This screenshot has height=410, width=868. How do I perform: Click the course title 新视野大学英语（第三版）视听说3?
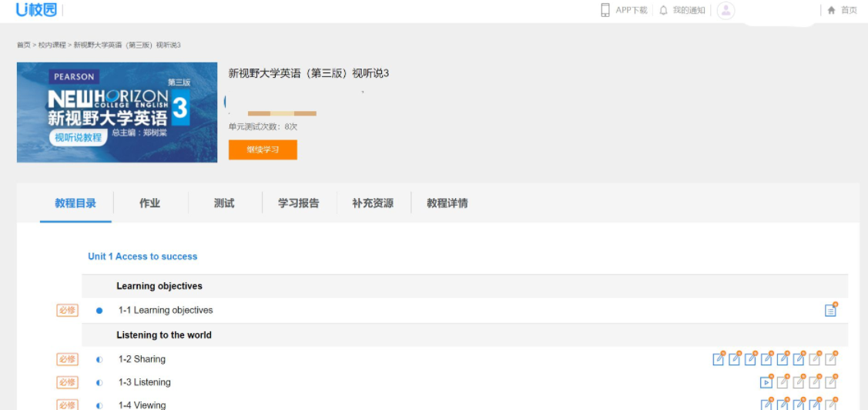[x=309, y=73]
